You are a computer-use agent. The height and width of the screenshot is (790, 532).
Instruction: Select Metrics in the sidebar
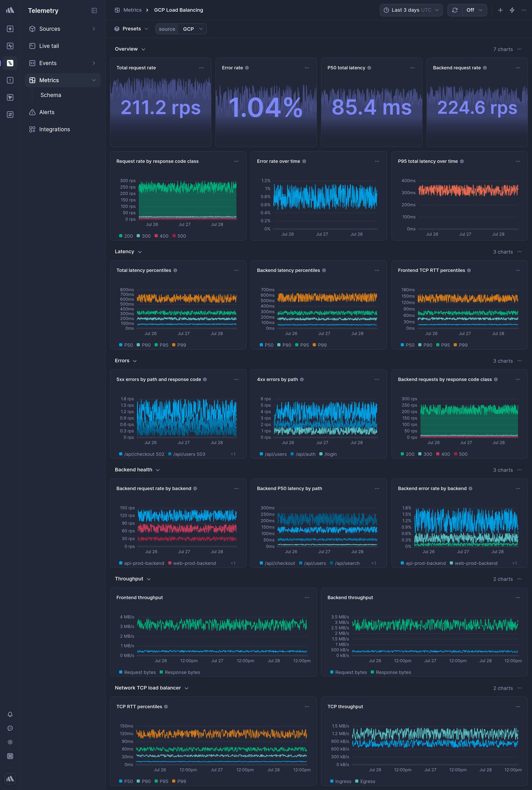pos(63,80)
